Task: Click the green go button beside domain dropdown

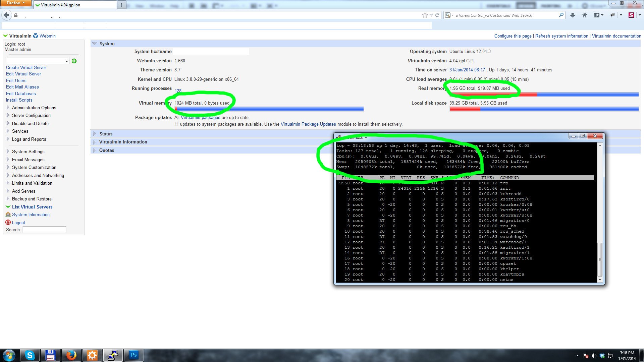Action: tap(74, 61)
